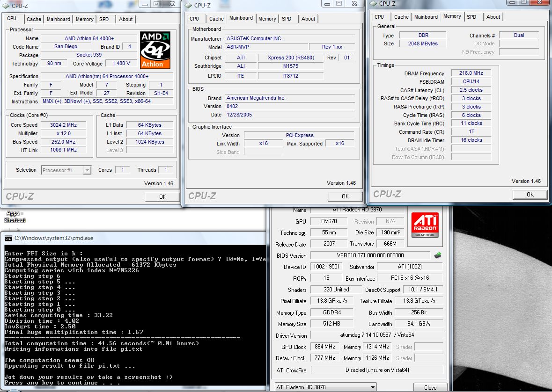The width and height of the screenshot is (552, 392).
Task: Click the Total computation time line in cmd
Action: coord(102,343)
